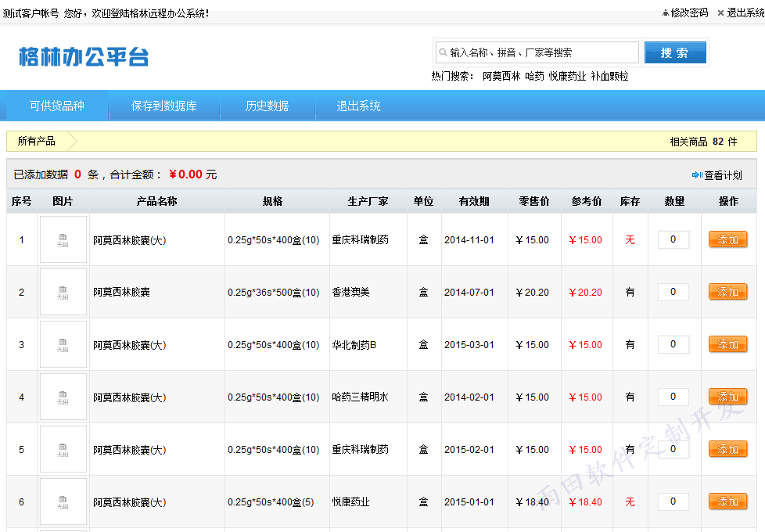
Task: Open the 历史数据 menu item
Action: click(268, 106)
